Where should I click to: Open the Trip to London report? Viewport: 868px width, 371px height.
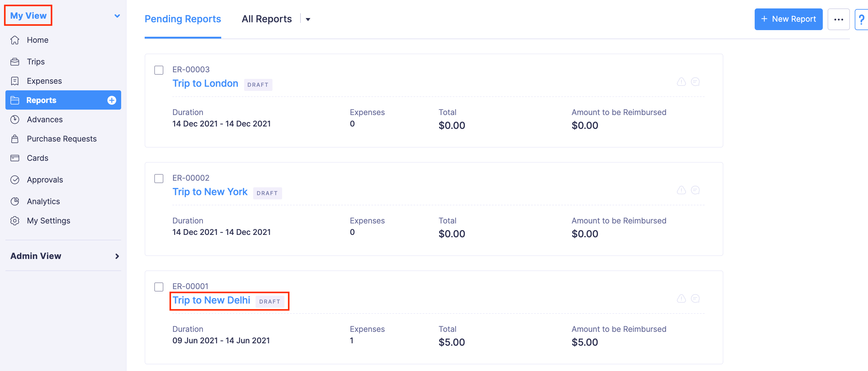click(x=205, y=83)
